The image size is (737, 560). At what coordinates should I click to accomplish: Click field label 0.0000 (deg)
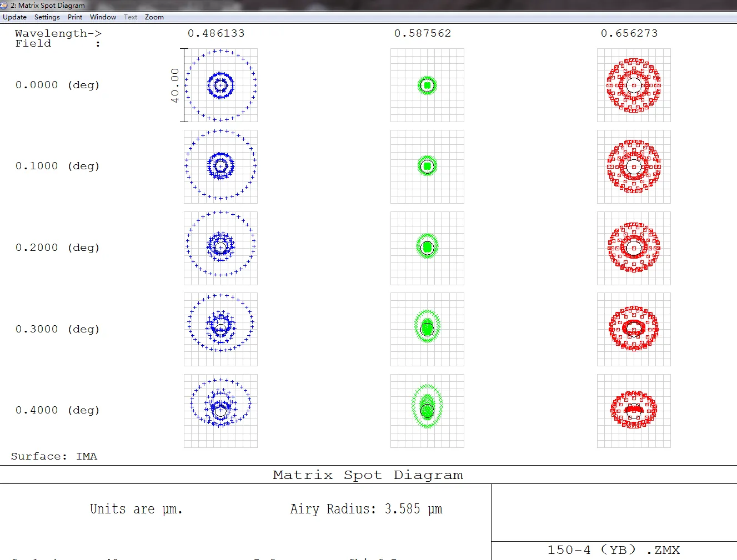[57, 85]
